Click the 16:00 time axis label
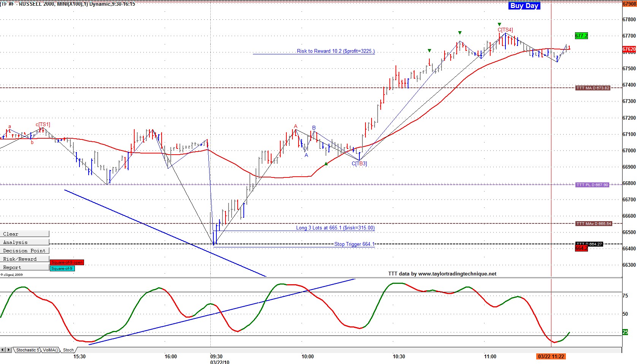 click(171, 356)
